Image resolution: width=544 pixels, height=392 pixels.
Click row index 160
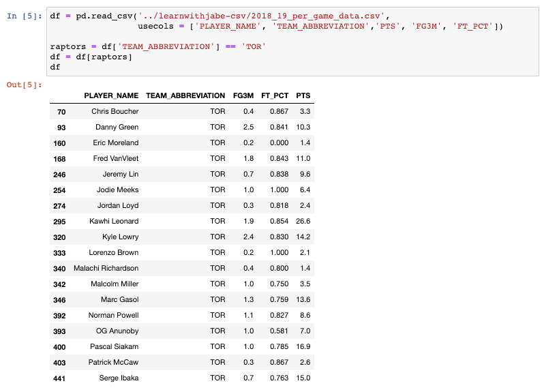[59, 143]
